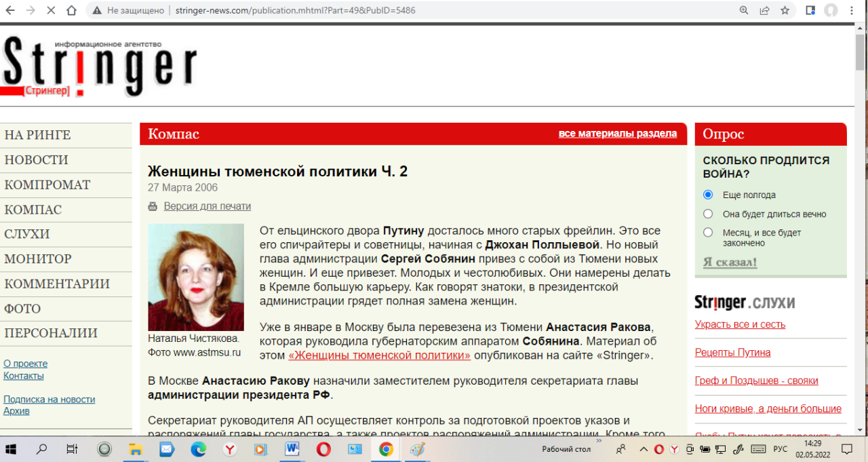Switch to Google Chrome on the taskbar

[386, 449]
